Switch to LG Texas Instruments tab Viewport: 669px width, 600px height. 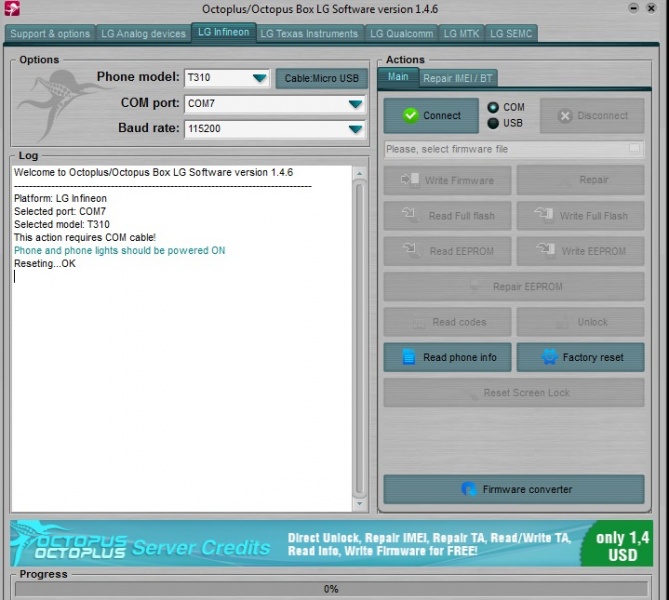coord(309,33)
